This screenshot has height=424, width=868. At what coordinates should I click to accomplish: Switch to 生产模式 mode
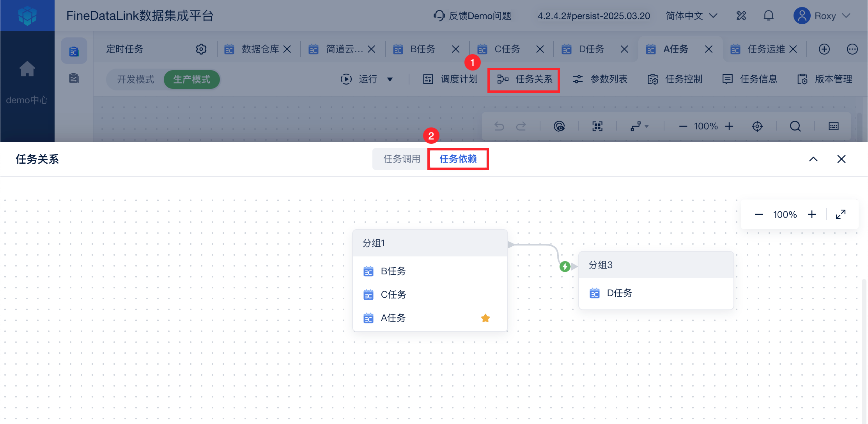click(191, 79)
